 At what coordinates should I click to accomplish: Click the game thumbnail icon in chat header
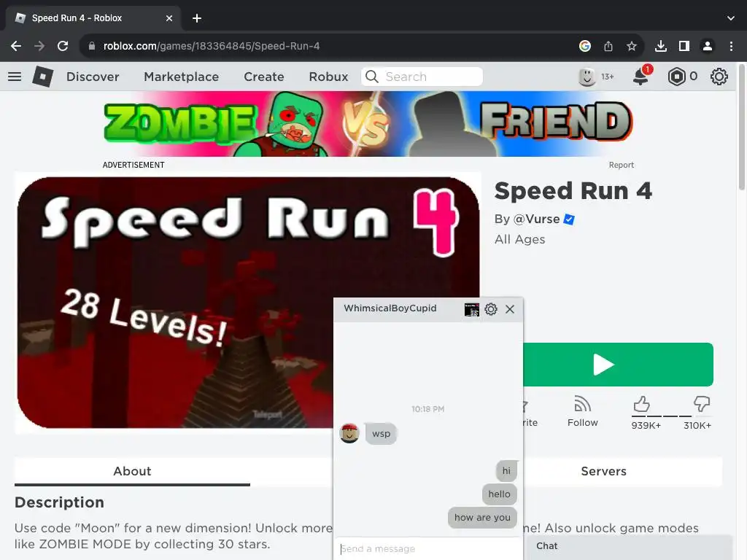[x=472, y=309]
